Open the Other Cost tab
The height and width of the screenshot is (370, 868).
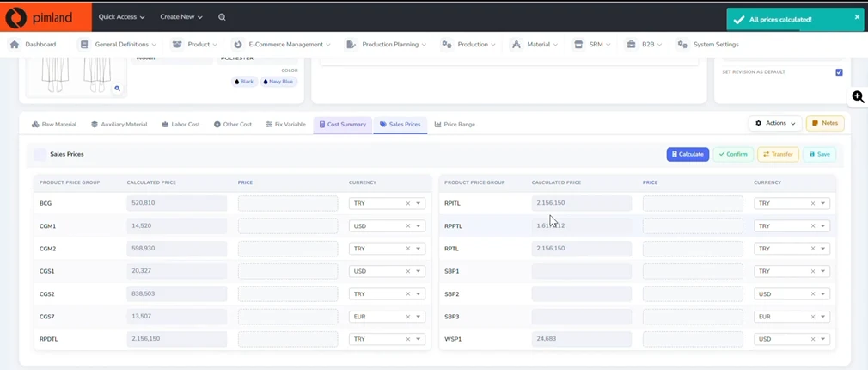pyautogui.click(x=233, y=125)
